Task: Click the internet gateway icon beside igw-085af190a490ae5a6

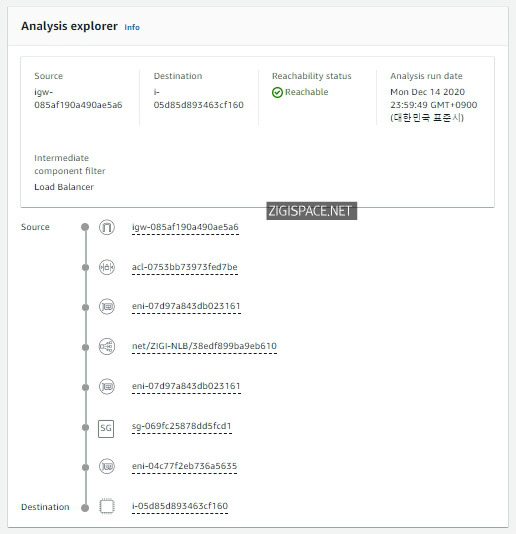Action: point(107,227)
